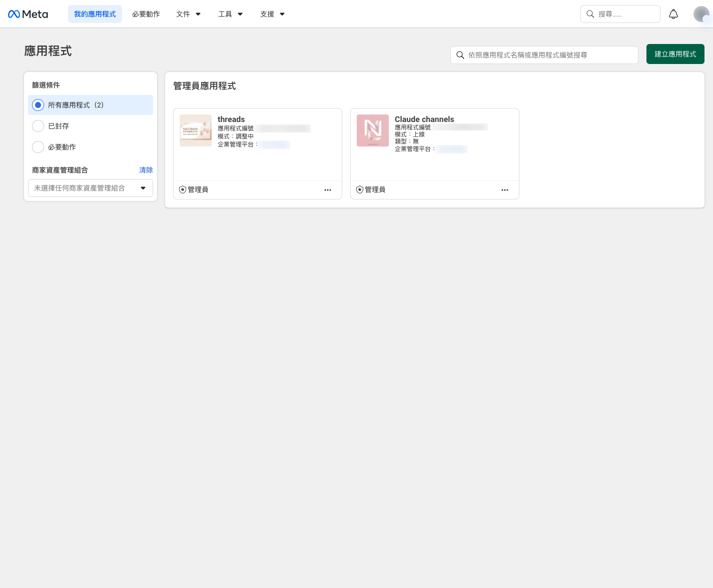The image size is (713, 588).
Task: Focus the top 搜尋 input
Action: pos(620,14)
